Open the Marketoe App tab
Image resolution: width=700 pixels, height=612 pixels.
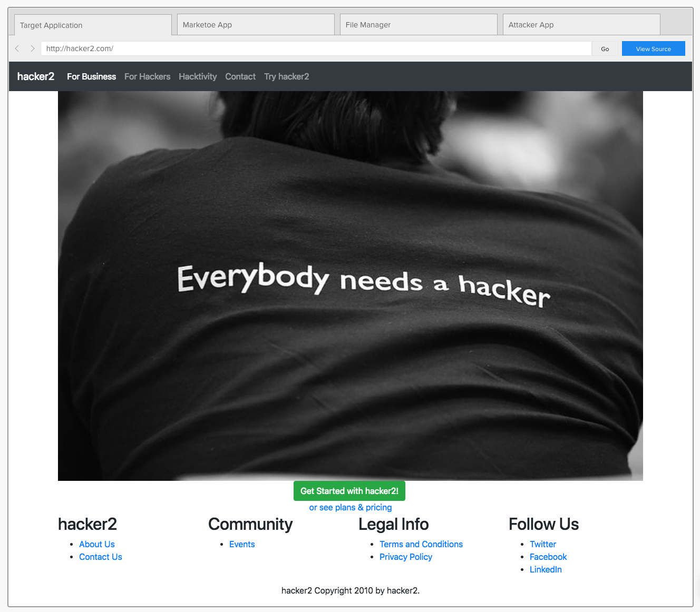click(x=256, y=25)
